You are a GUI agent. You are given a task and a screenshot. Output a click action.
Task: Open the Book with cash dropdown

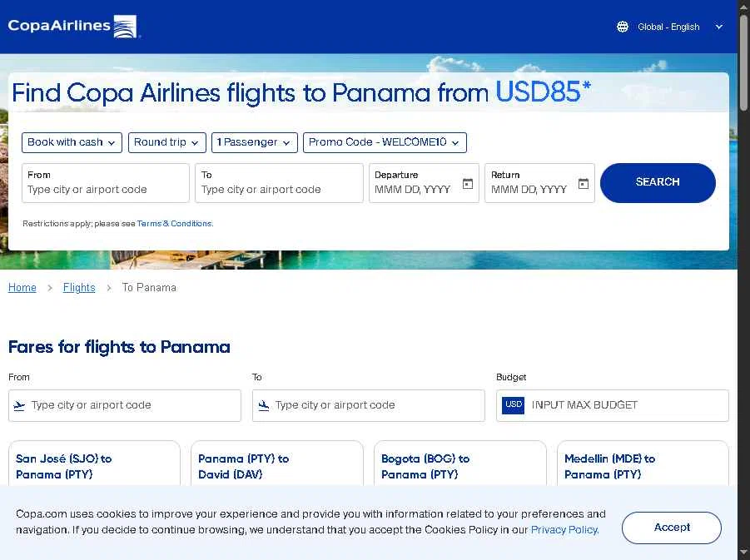[x=72, y=142]
